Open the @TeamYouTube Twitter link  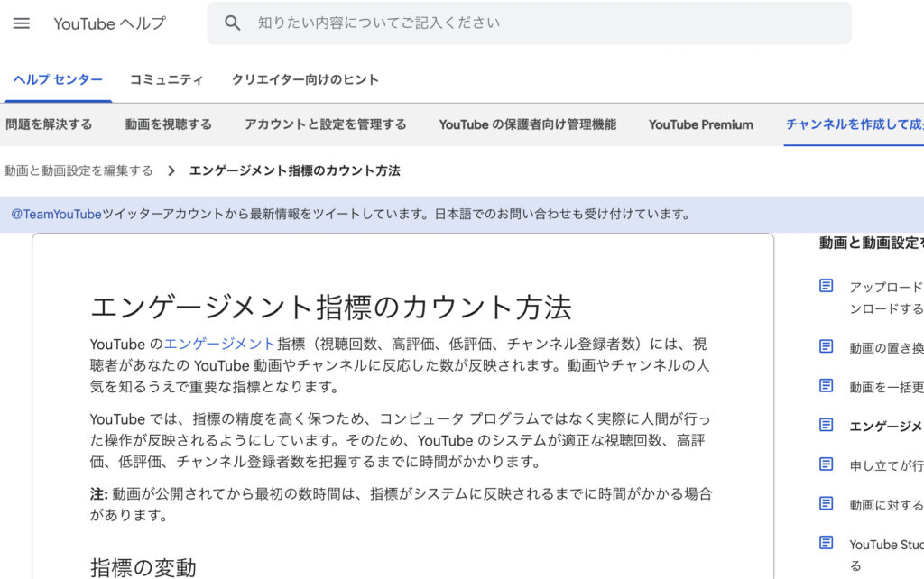57,214
